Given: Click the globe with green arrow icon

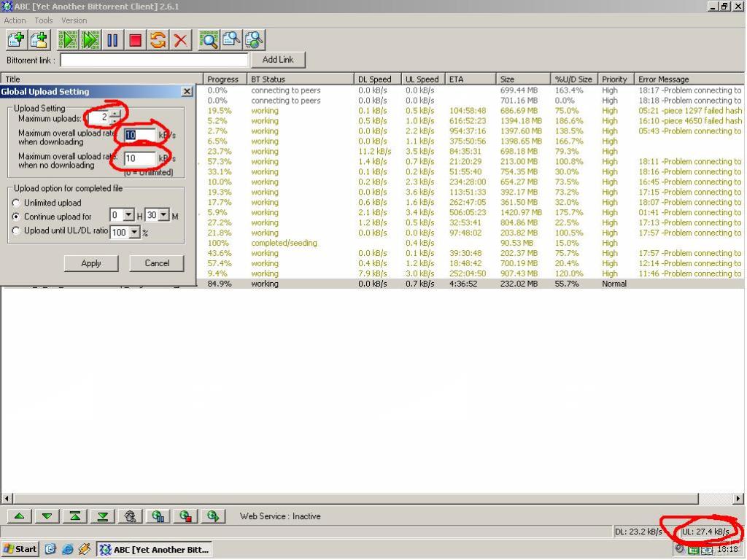Looking at the screenshot, I should coord(213,516).
